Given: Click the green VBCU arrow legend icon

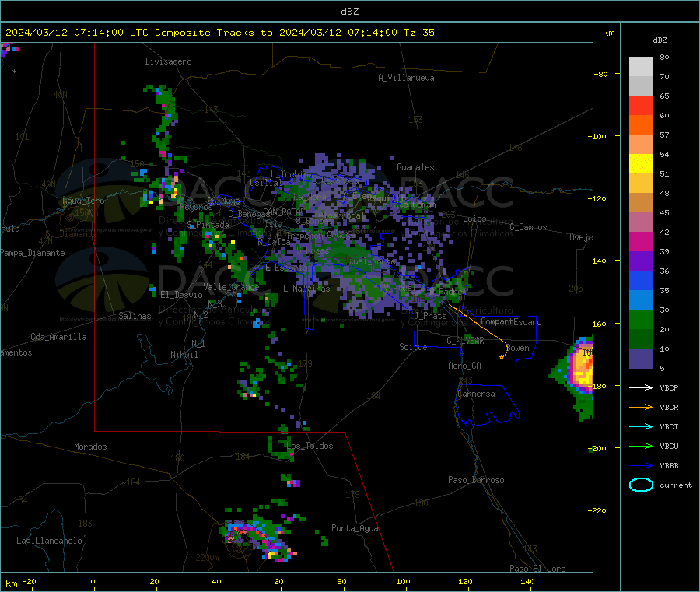Looking at the screenshot, I should [641, 446].
